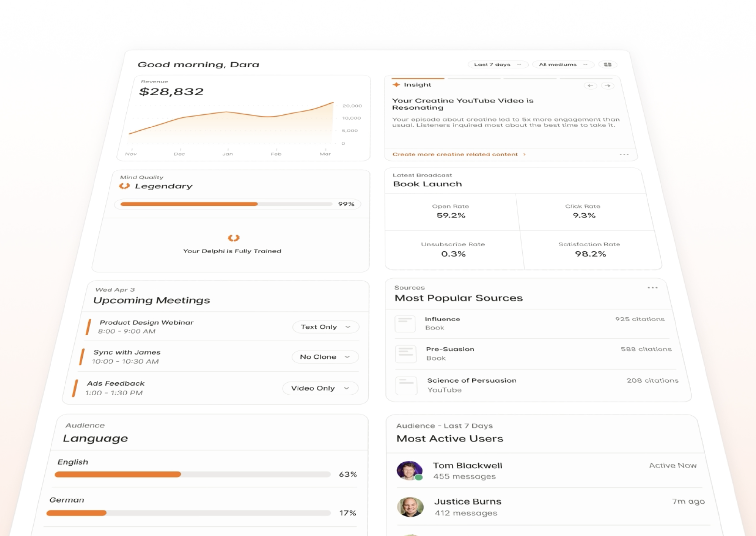The image size is (756, 536).
Task: Open Most Popular Sources three-dot menu
Action: coord(652,288)
